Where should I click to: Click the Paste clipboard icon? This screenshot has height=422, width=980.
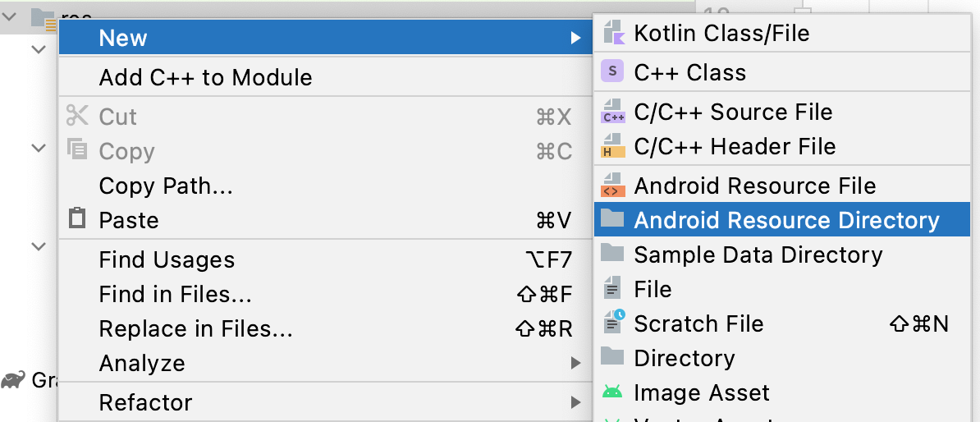pos(77,219)
